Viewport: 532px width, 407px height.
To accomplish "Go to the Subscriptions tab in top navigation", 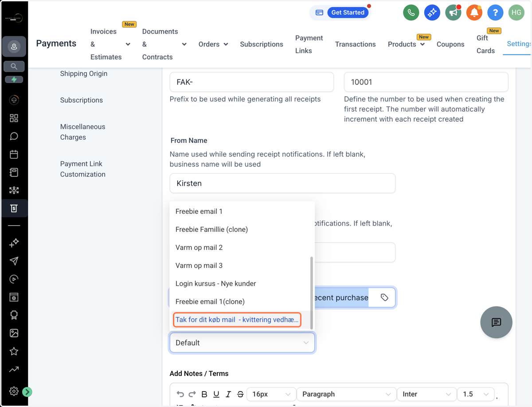I will 262,44.
